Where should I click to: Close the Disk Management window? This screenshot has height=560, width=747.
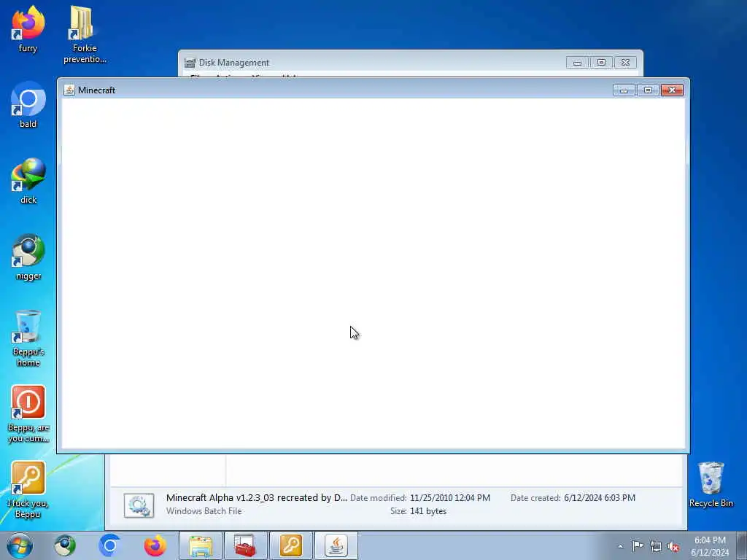tap(625, 63)
